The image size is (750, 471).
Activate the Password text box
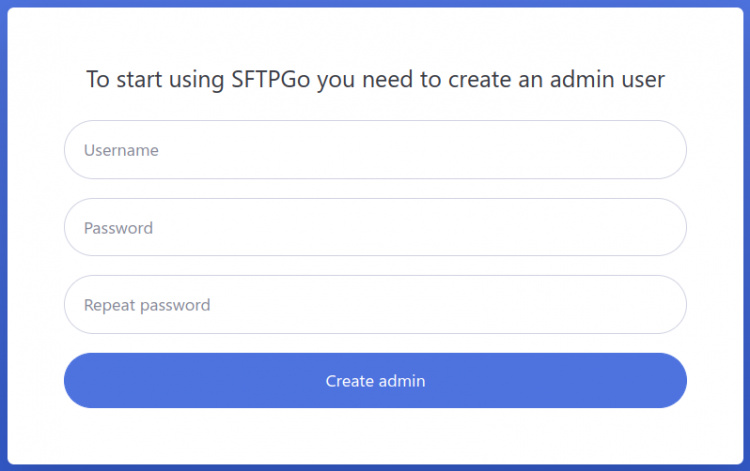click(x=375, y=227)
